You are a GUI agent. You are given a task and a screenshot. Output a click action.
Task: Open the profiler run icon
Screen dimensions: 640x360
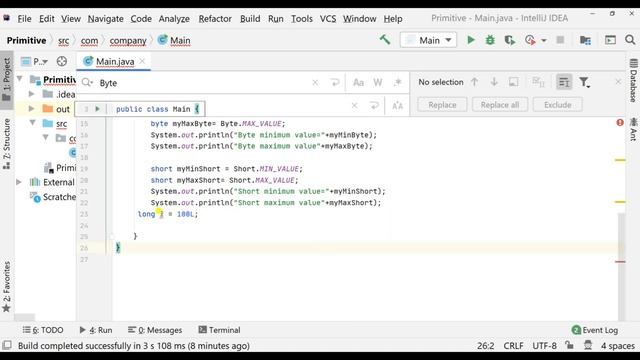(x=530, y=40)
